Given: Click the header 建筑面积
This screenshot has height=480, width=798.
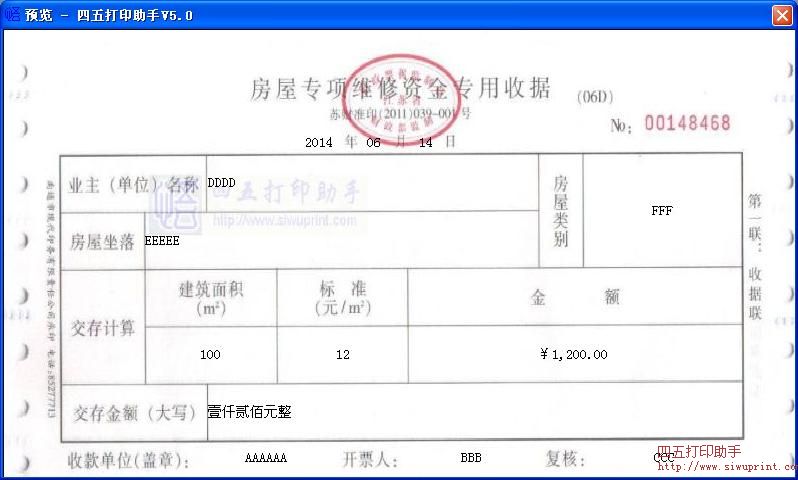Looking at the screenshot, I should click(211, 289).
